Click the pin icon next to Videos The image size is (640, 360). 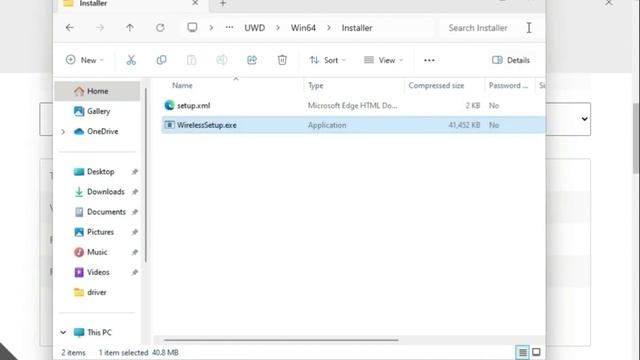135,272
